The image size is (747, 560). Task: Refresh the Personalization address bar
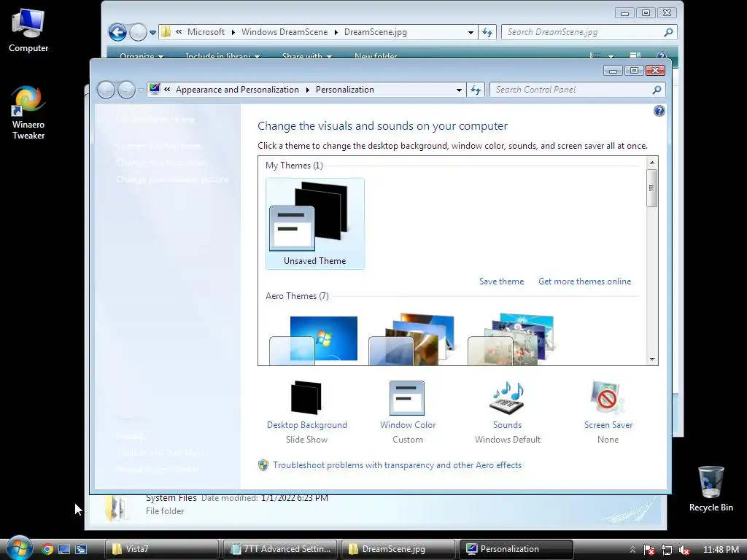click(476, 90)
